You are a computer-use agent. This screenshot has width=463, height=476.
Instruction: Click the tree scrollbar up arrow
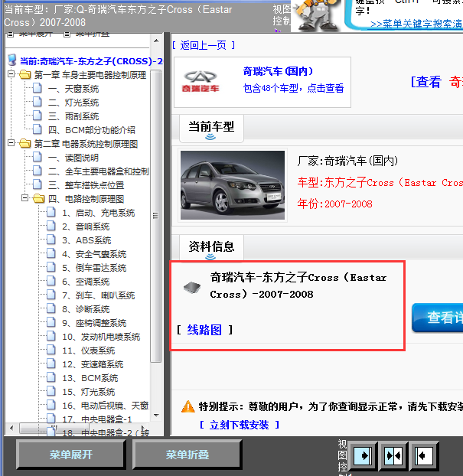coord(156,41)
